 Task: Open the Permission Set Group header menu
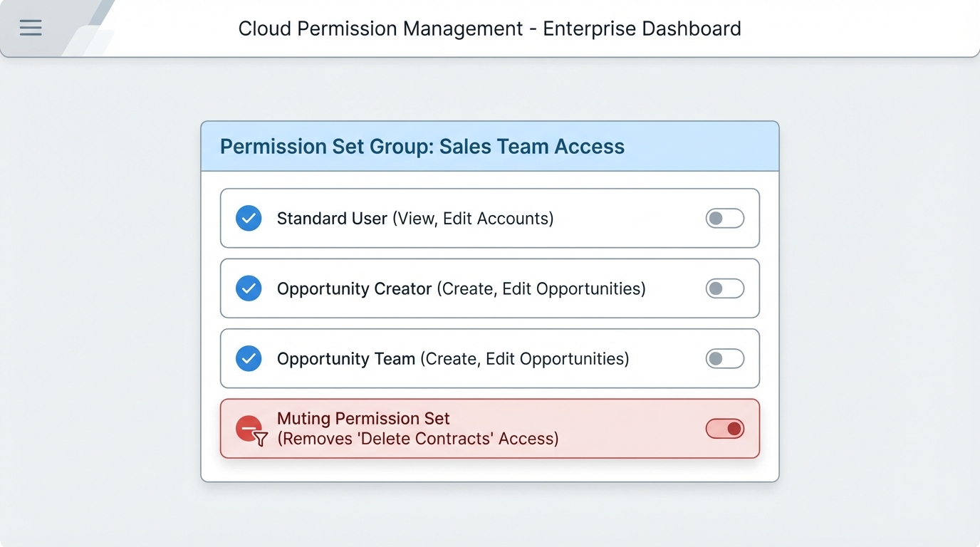coord(422,146)
